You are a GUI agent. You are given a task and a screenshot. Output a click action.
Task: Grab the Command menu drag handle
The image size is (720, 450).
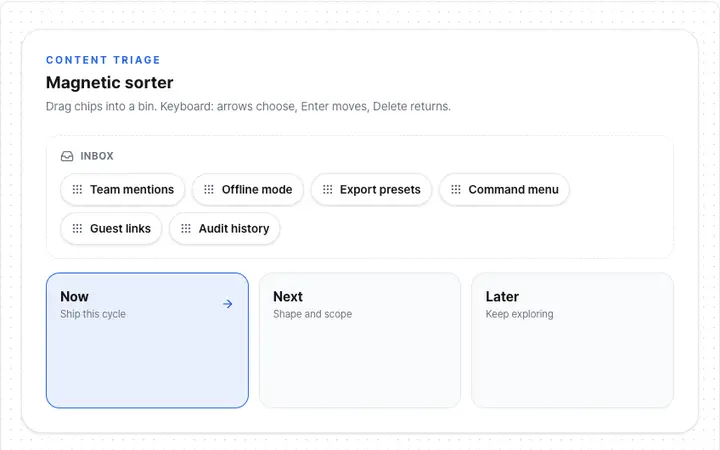tap(456, 189)
